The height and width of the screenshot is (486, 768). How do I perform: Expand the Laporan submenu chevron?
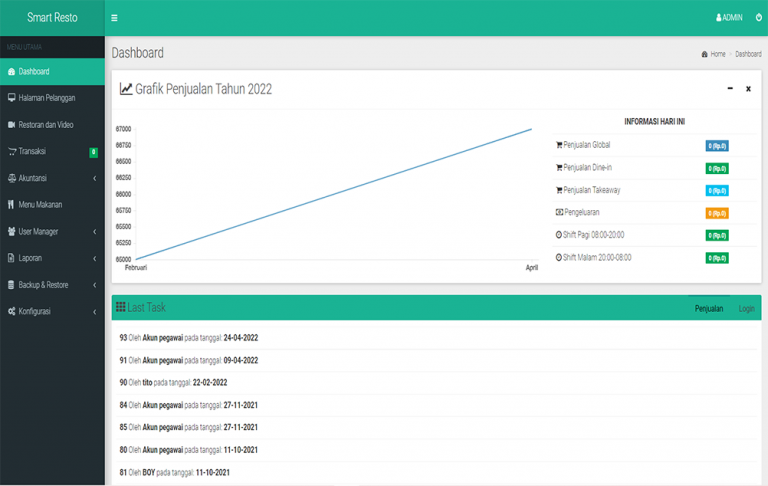coord(95,259)
